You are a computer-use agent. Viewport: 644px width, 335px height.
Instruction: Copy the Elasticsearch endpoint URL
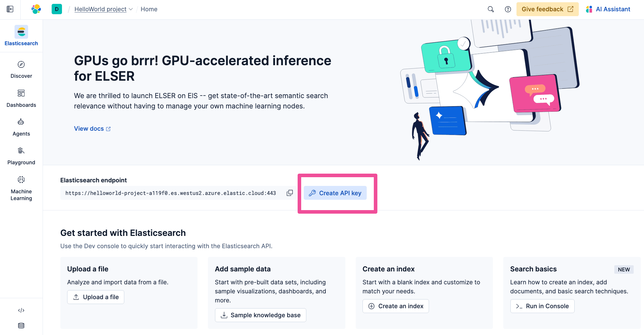[290, 193]
